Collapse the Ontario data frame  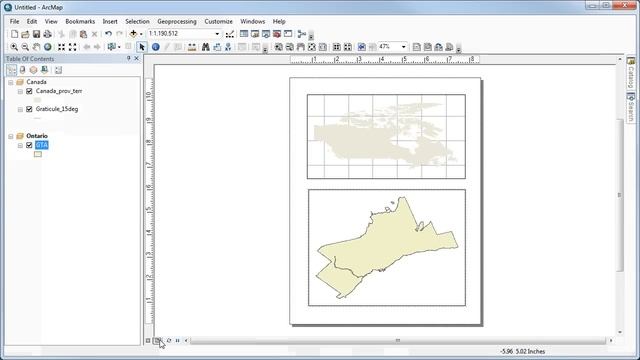click(x=11, y=136)
